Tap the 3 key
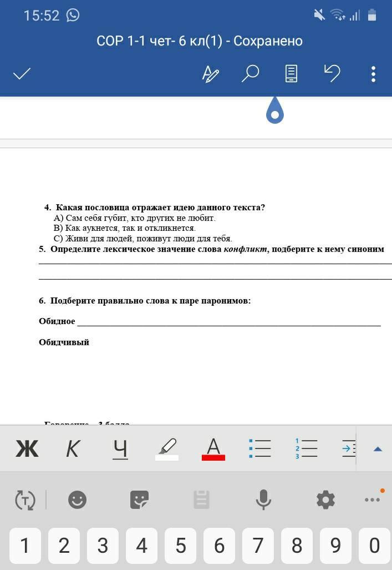392x570 pixels. [x=103, y=546]
